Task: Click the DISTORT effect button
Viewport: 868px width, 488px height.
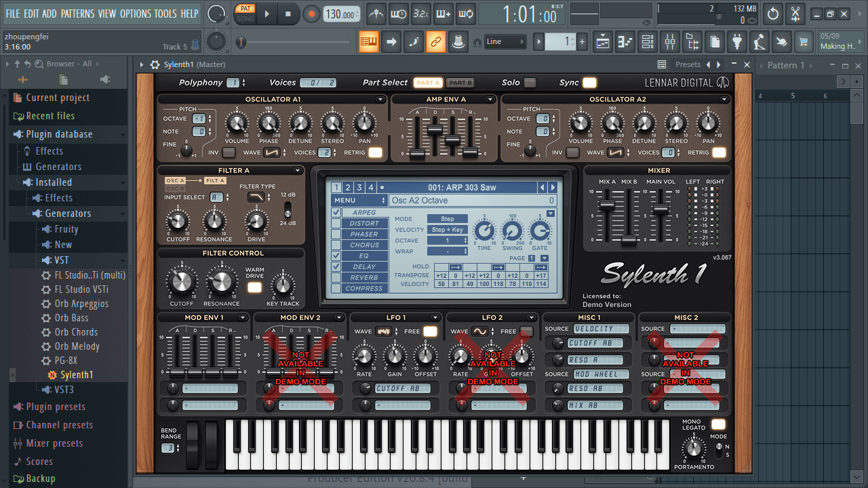Action: (365, 224)
